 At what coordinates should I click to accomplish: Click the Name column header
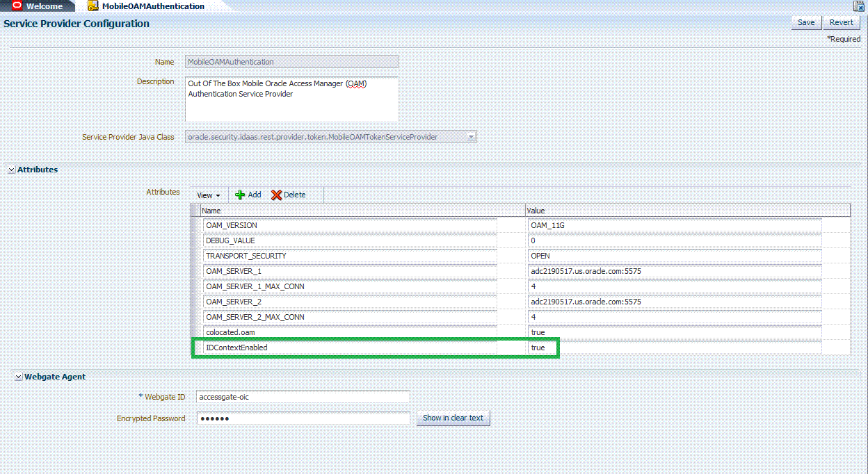pyautogui.click(x=362, y=211)
